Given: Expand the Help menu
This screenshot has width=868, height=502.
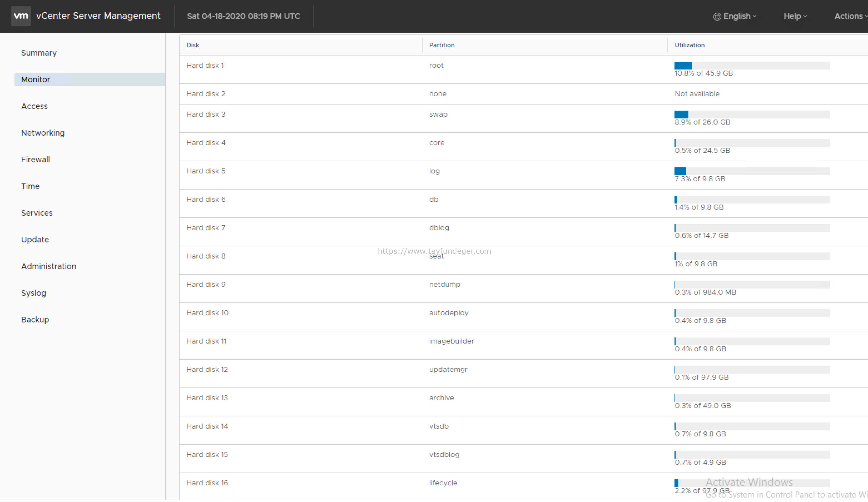Looking at the screenshot, I should click(795, 16).
